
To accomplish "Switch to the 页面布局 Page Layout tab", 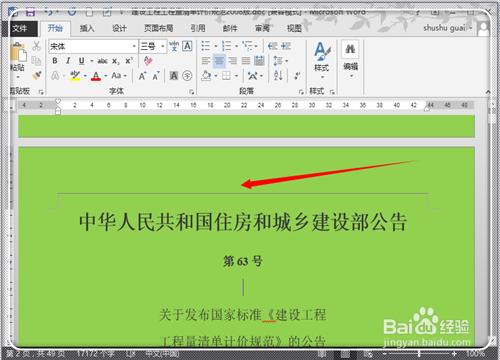I will (x=159, y=28).
